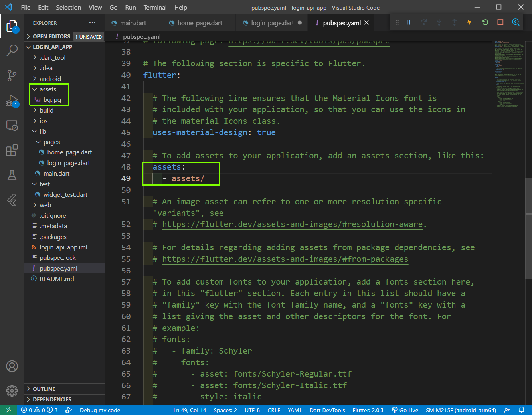Expand the .dart_tool folder
This screenshot has height=415, width=532.
pyautogui.click(x=52, y=57)
